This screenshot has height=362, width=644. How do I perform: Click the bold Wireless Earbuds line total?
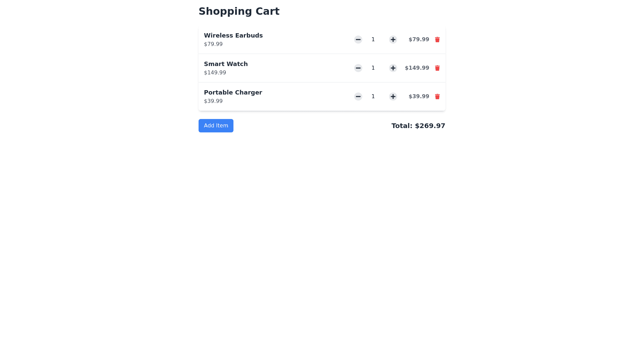tap(419, 40)
